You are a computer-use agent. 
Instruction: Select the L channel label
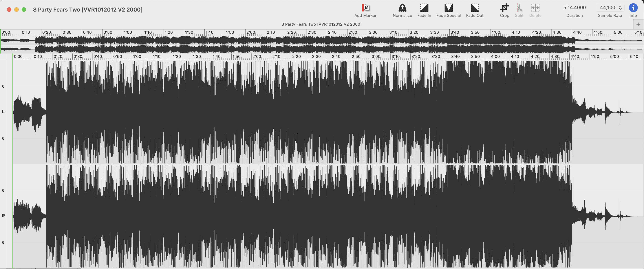[x=3, y=112]
